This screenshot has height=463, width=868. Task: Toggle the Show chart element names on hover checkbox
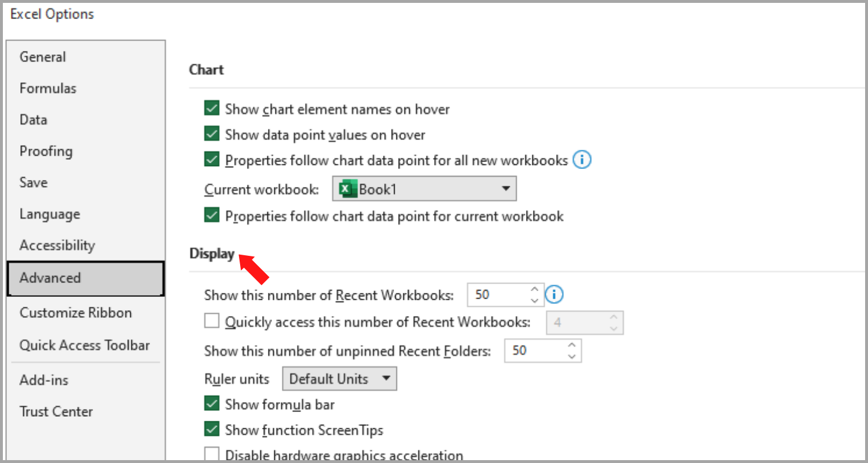click(212, 108)
